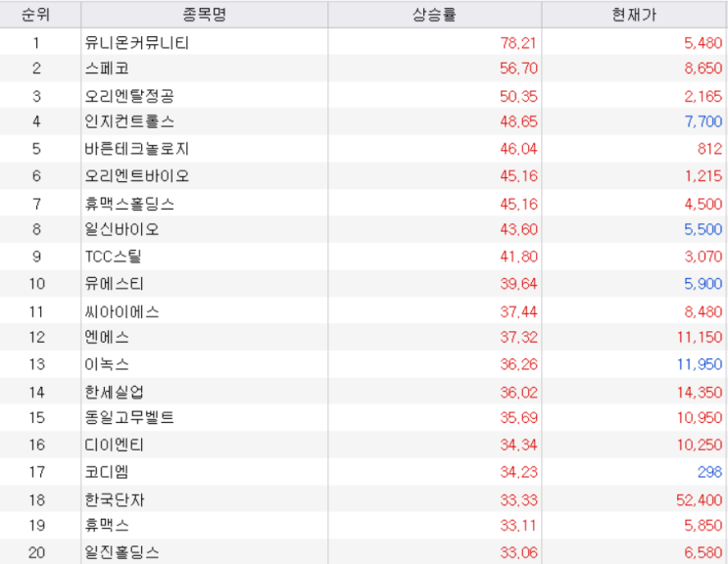Viewport: 728px width, 564px height.
Task: Click the blue 11,950 price
Action: (x=700, y=364)
